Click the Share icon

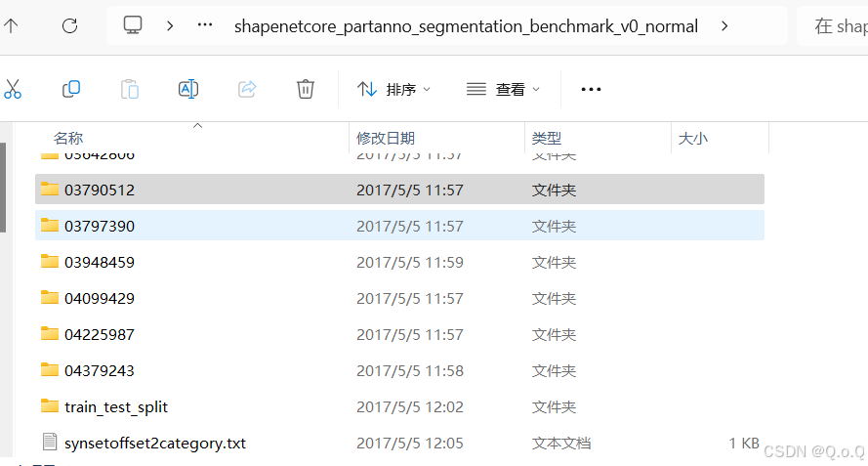click(247, 89)
